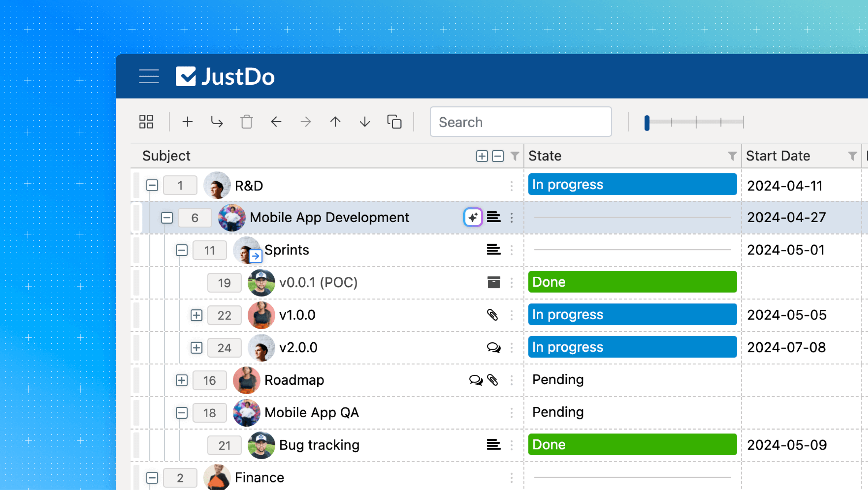Expand the v2.0.0 task
Image resolution: width=868 pixels, height=490 pixels.
(x=196, y=348)
